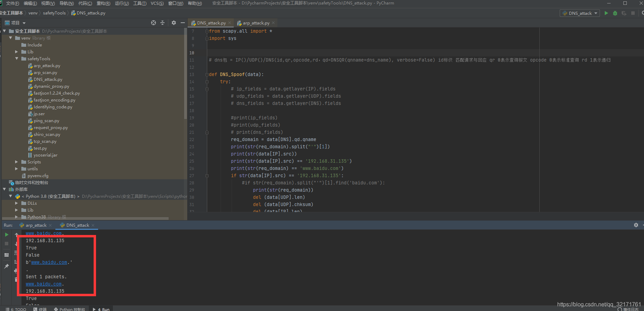Restore layout icon in Run panel sidebar
This screenshot has width=644, height=311.
pyautogui.click(x=7, y=255)
